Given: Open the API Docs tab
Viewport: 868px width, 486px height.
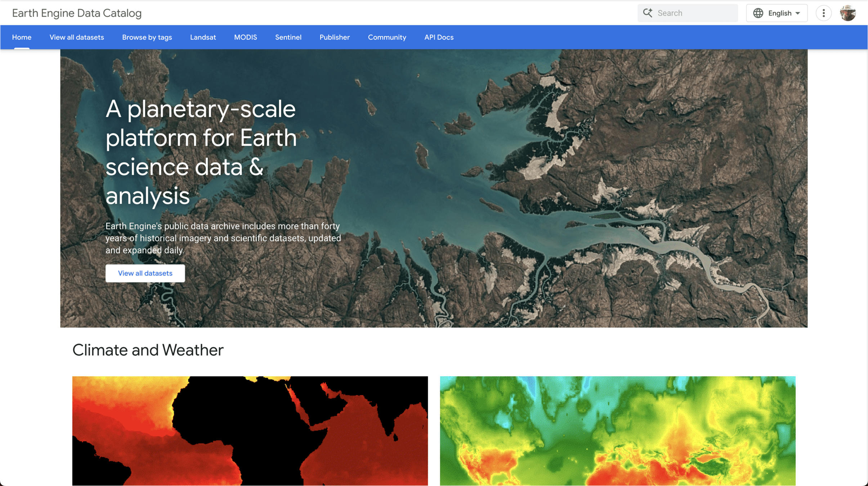Looking at the screenshot, I should click(x=439, y=37).
